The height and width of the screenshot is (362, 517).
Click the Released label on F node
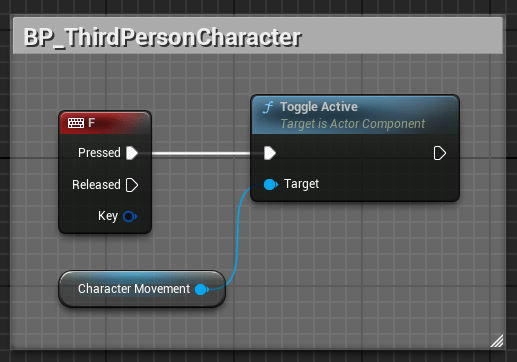pos(96,185)
